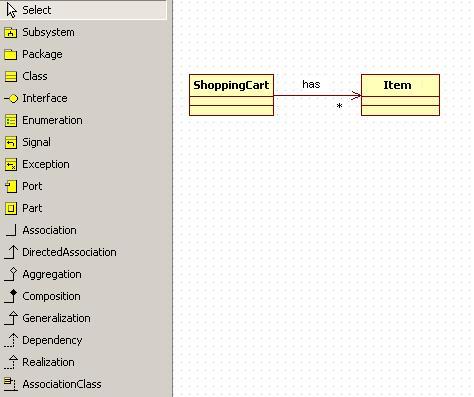Select the Aggregation connector tool
The image size is (474, 397).
[11, 274]
